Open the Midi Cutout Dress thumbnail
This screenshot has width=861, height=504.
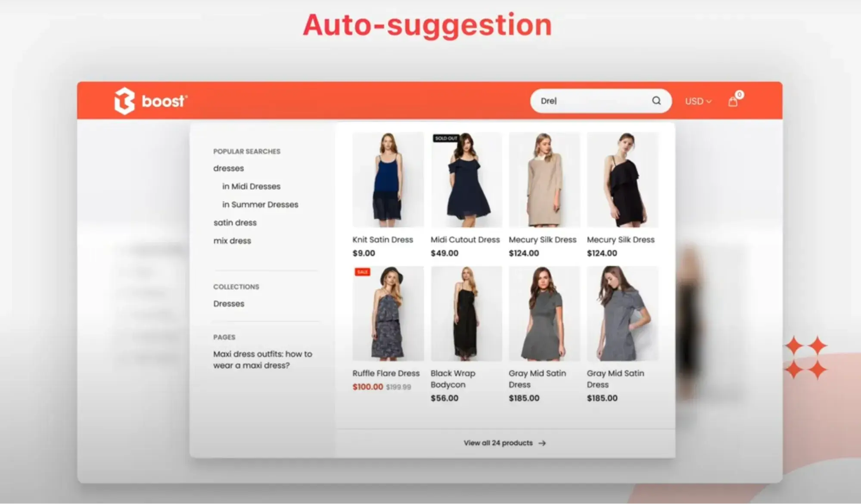(x=466, y=180)
